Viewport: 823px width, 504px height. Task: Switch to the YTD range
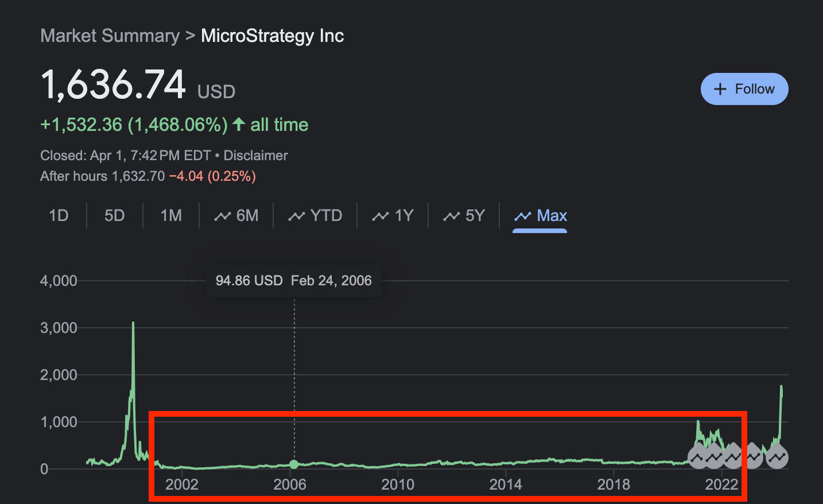coord(315,216)
